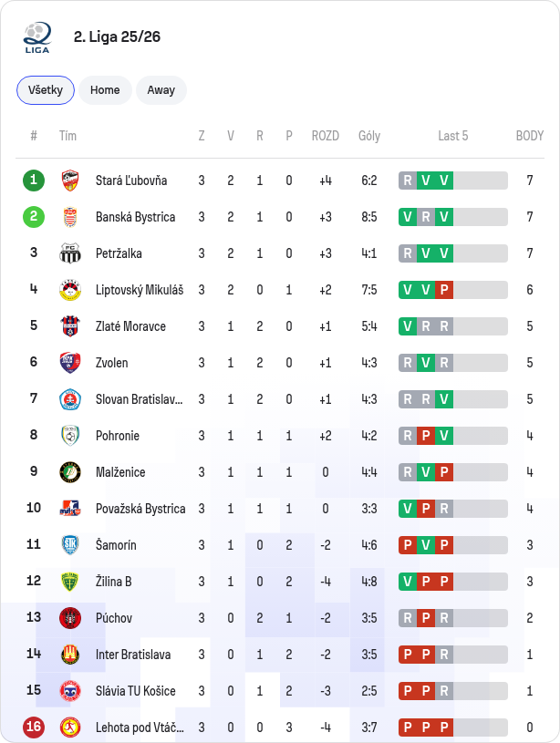Switch to the Home tab
Screen dimensions: 560x743
coord(105,90)
